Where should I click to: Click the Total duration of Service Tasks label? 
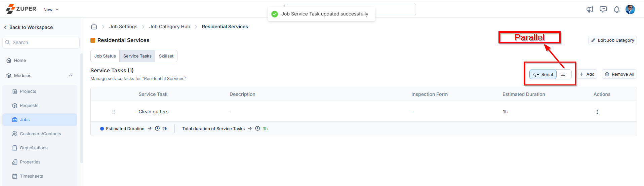pos(213,129)
